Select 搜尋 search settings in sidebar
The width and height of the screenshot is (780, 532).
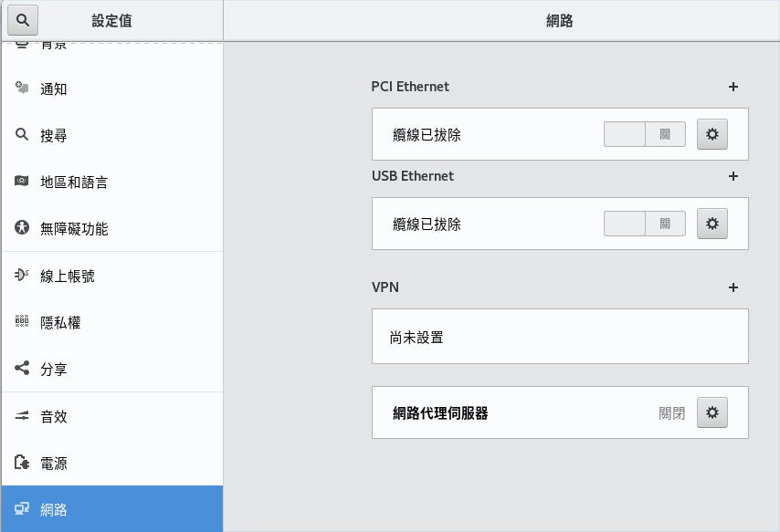click(112, 135)
